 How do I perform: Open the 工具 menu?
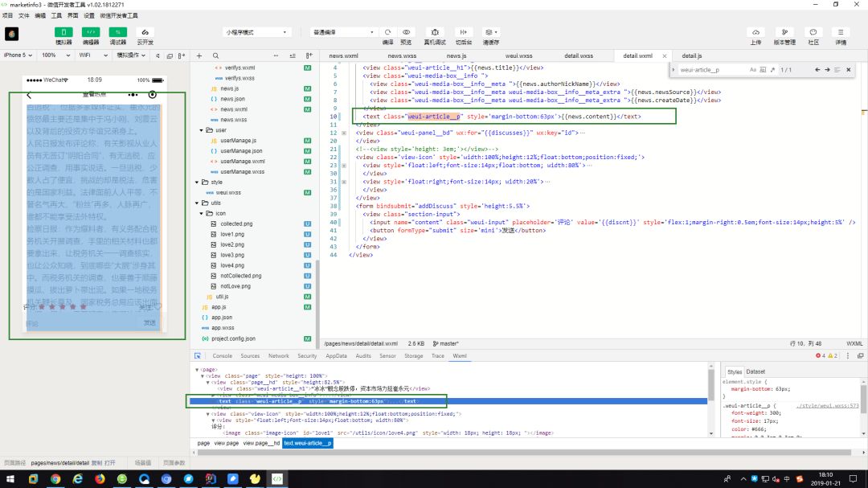tap(56, 15)
